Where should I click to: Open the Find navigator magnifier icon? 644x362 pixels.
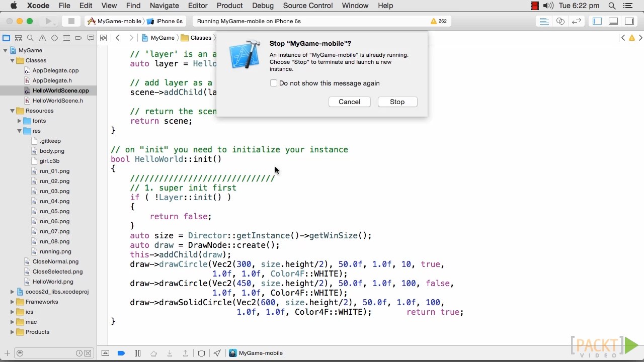pos(30,38)
